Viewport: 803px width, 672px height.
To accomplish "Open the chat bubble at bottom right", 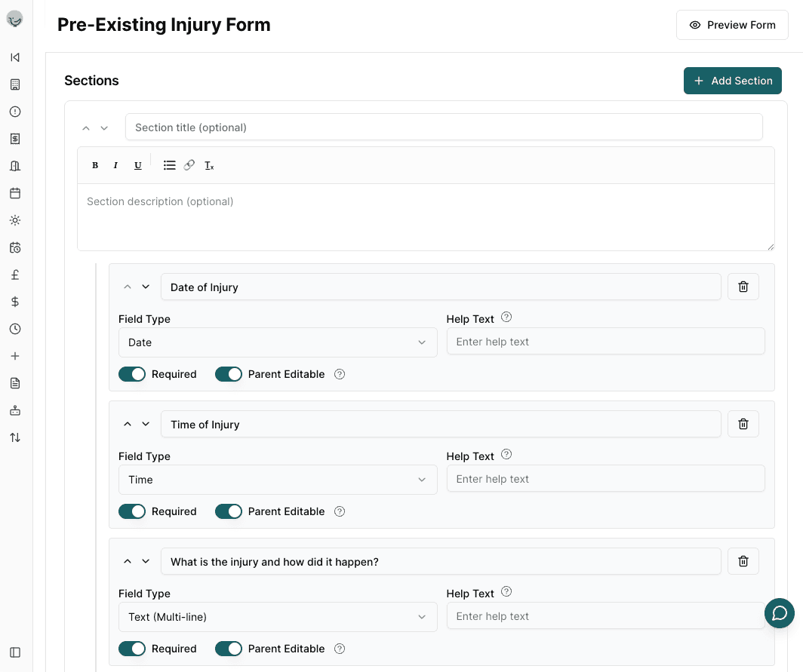I will [x=780, y=613].
